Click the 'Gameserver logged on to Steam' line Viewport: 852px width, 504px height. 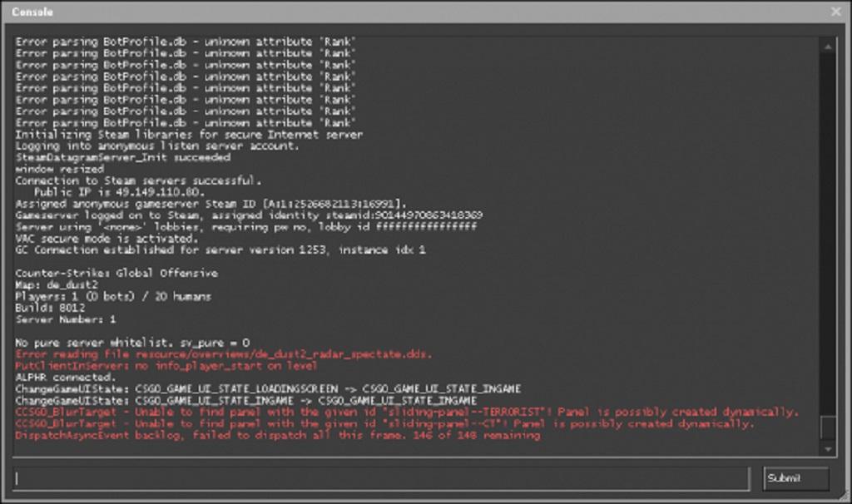[x=249, y=215]
